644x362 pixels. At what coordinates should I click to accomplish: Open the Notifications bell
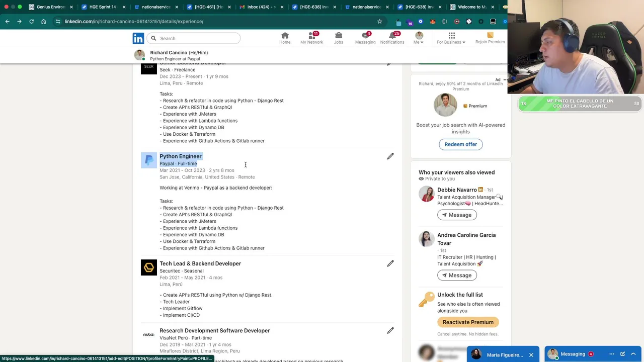(392, 38)
